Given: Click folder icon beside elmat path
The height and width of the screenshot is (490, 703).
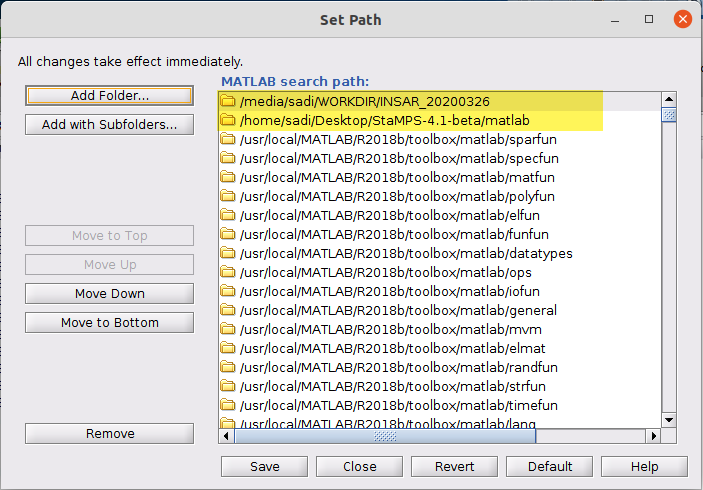Looking at the screenshot, I should click(228, 348).
